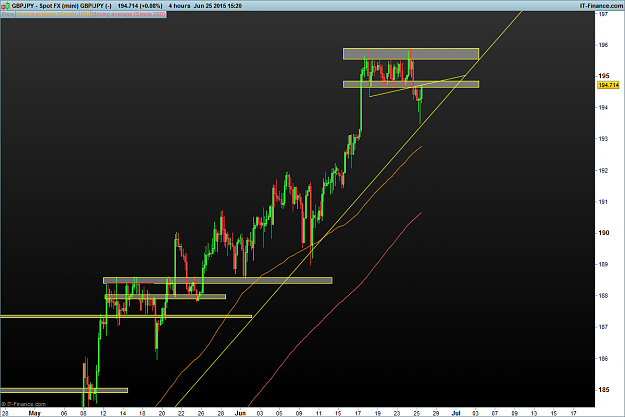Viewport: 625px width, 417px height.
Task: Click the 189 price axis label
Action: (603, 264)
